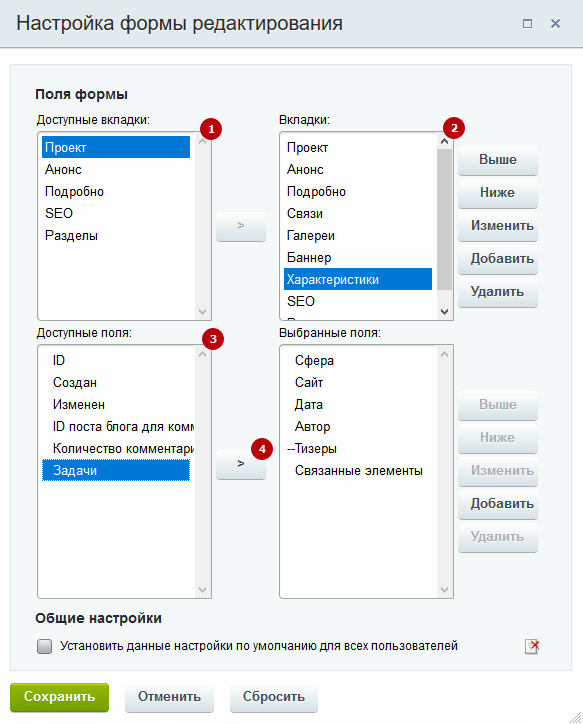Move selected field with lower arrow button
This screenshot has width=583, height=724.
coord(240,464)
